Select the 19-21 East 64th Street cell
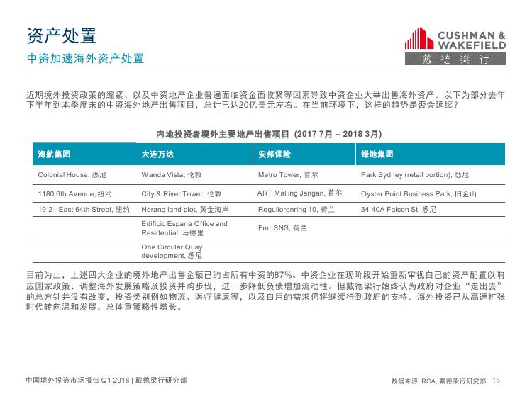The width and height of the screenshot is (532, 399). point(84,210)
